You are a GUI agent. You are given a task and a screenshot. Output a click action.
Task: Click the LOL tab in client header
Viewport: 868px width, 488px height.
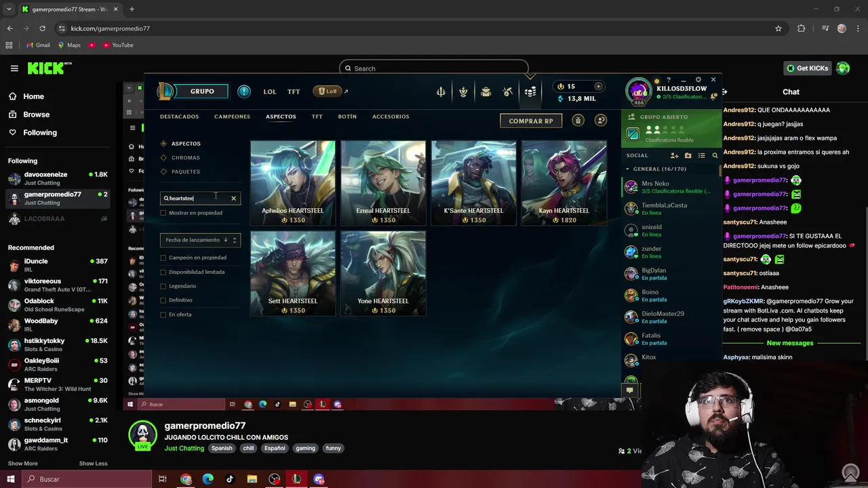pyautogui.click(x=270, y=91)
